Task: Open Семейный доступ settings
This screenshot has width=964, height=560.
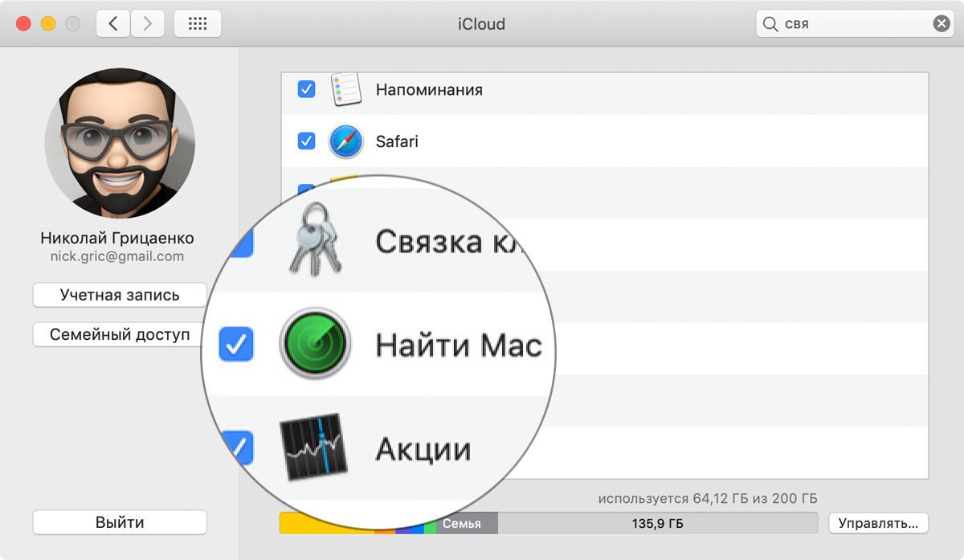Action: [120, 335]
